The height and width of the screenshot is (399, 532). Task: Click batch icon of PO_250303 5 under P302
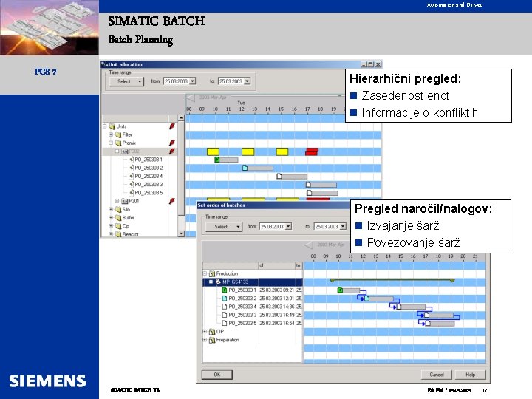point(132,193)
